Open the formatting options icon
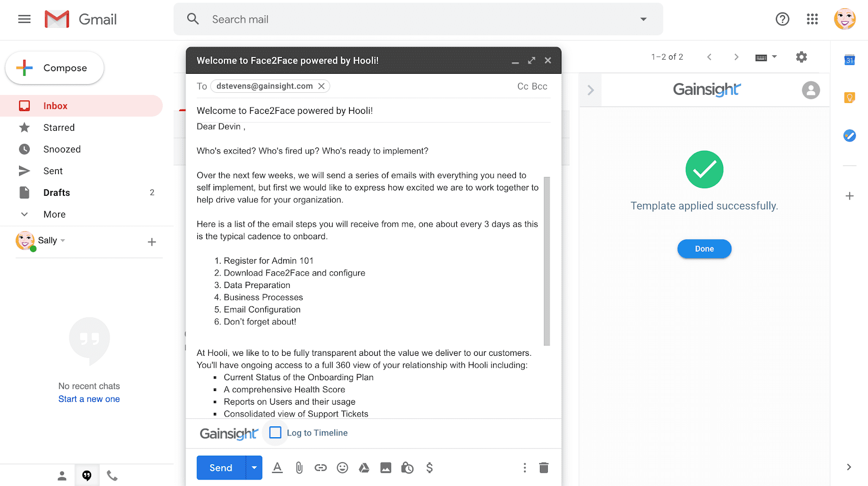Screen dimensions: 868x486 [277, 468]
